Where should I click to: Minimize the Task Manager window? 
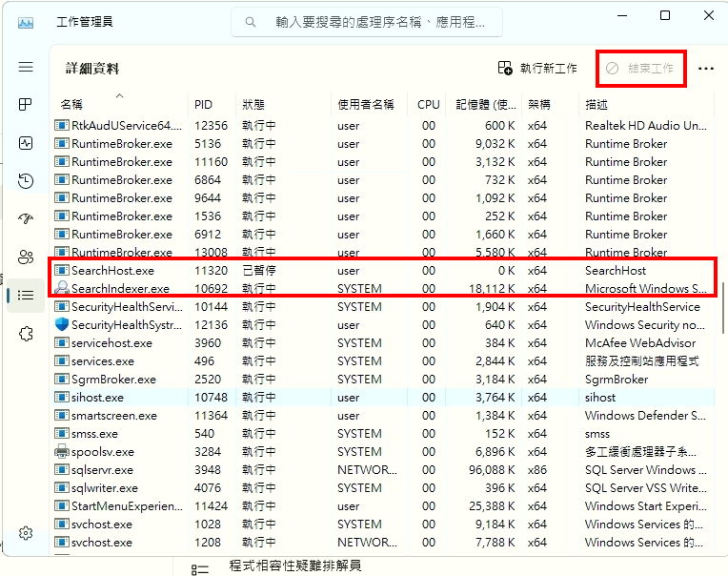pyautogui.click(x=622, y=15)
